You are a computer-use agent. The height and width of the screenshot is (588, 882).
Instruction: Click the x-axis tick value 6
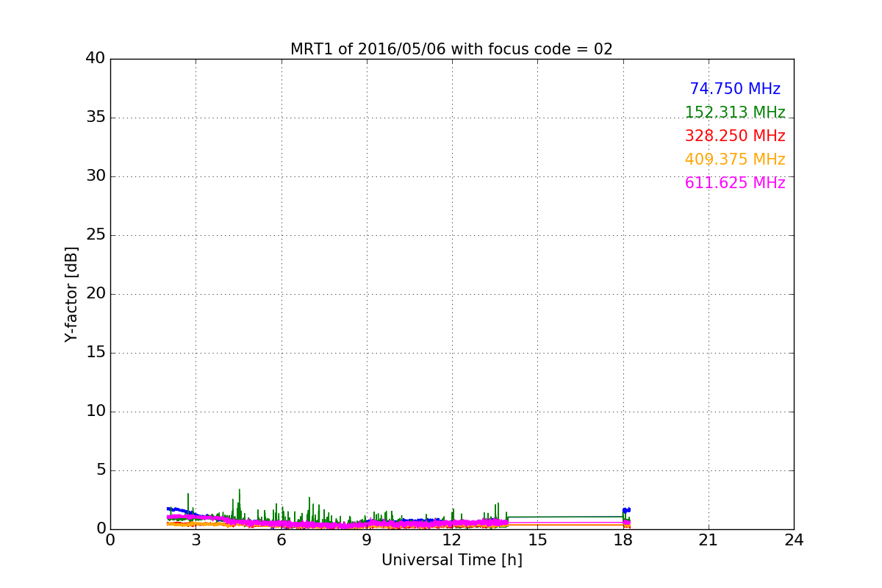[282, 540]
